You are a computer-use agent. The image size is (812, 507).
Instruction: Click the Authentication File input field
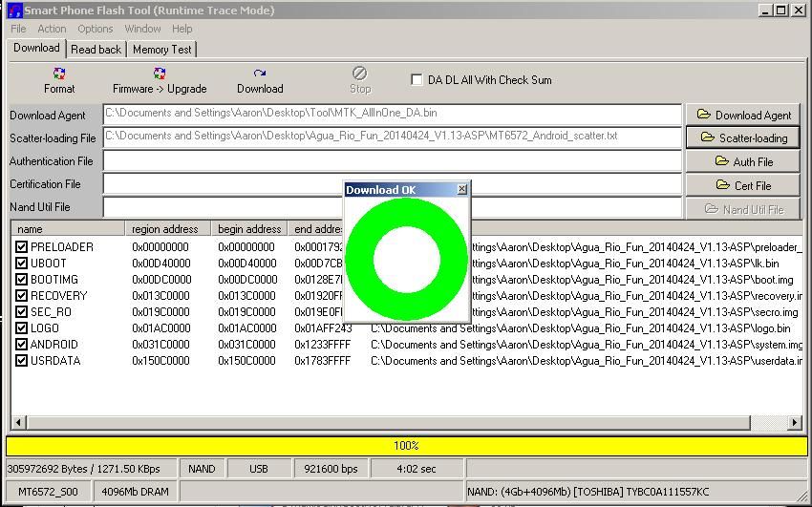(x=392, y=161)
